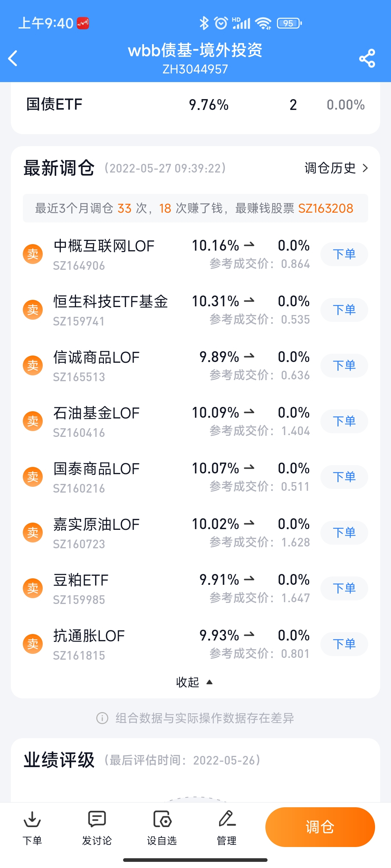This screenshot has height=868, width=391.
Task: Tap the 卖 badge beside 中概互联网LOF
Action: click(x=33, y=254)
